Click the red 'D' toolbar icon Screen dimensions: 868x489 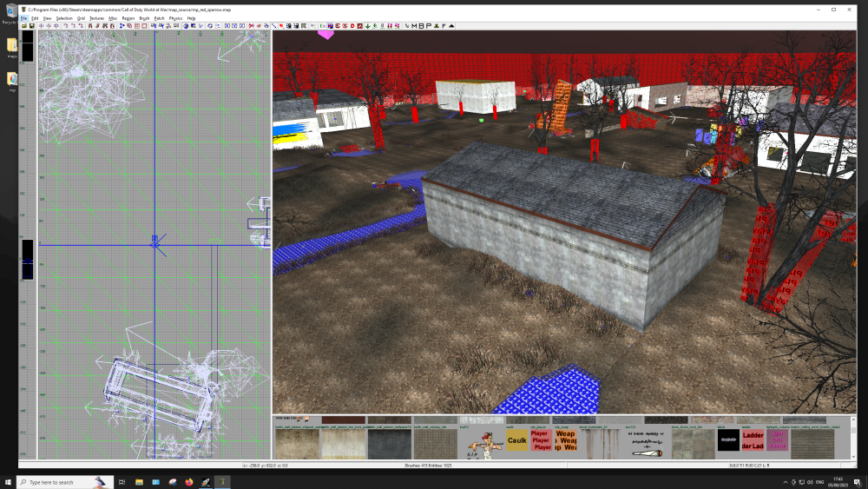point(352,25)
